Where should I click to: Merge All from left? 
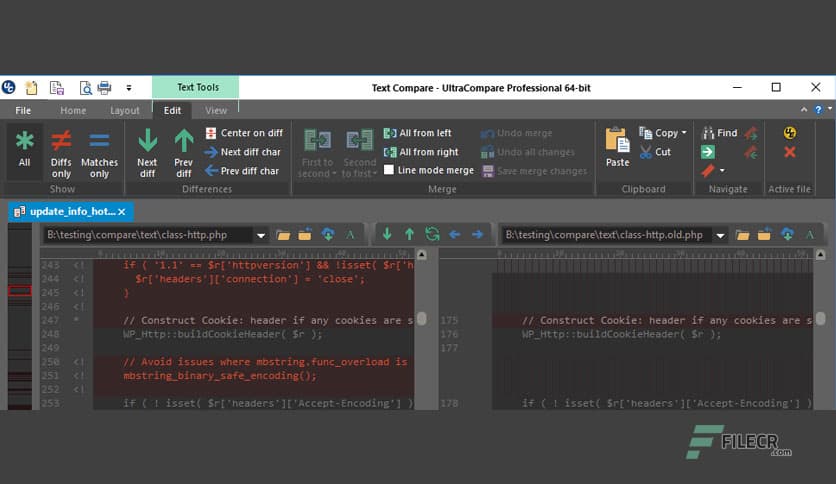(x=417, y=133)
